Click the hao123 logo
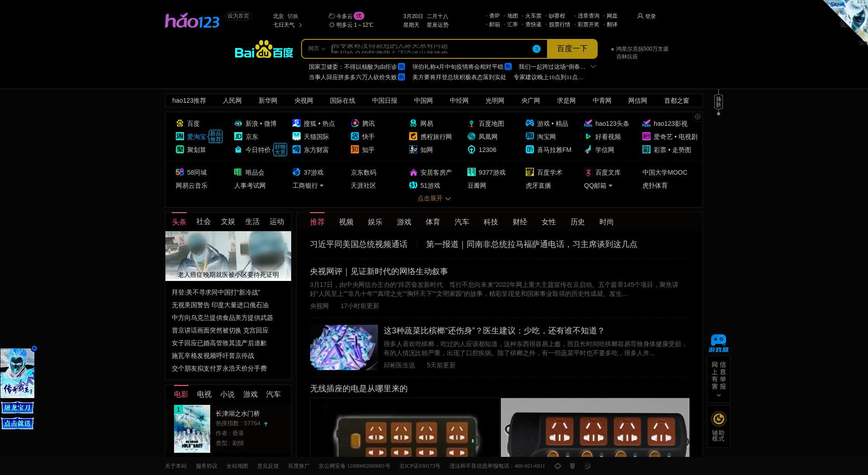Viewport: 868px width, 475px height. tap(192, 20)
